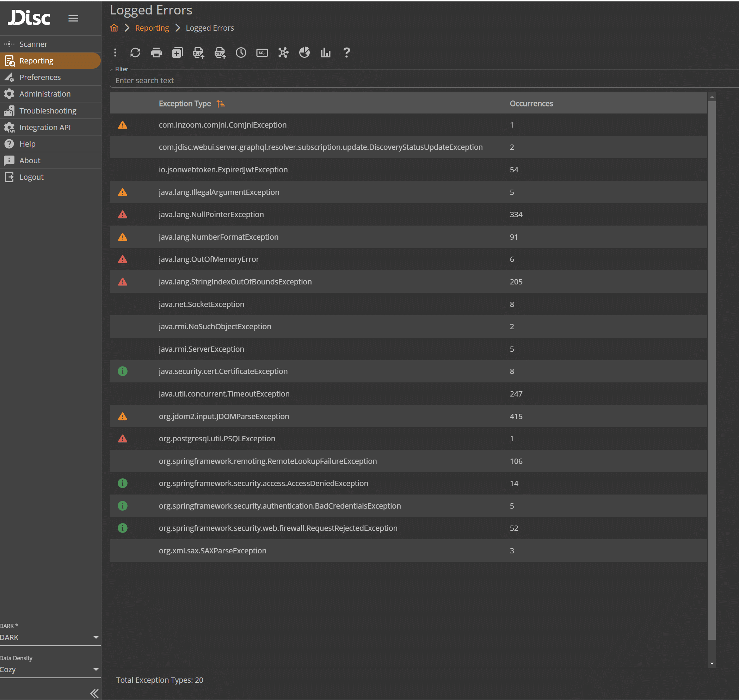The image size is (739, 700).
Task: Open the report scheduler clock icon
Action: tap(241, 53)
